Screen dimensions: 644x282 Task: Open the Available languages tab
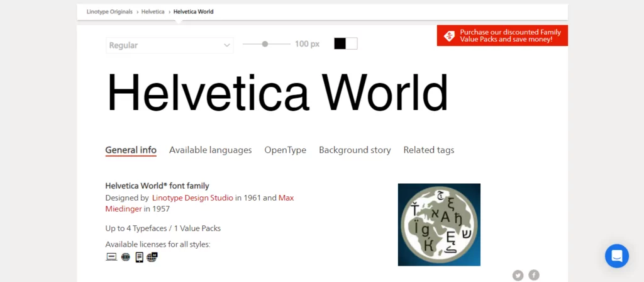pyautogui.click(x=210, y=150)
